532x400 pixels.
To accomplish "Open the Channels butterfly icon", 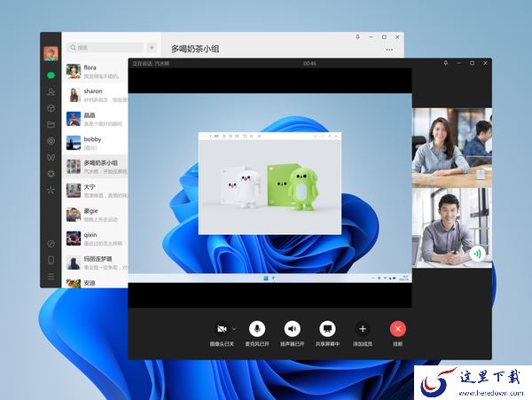I will (51, 157).
